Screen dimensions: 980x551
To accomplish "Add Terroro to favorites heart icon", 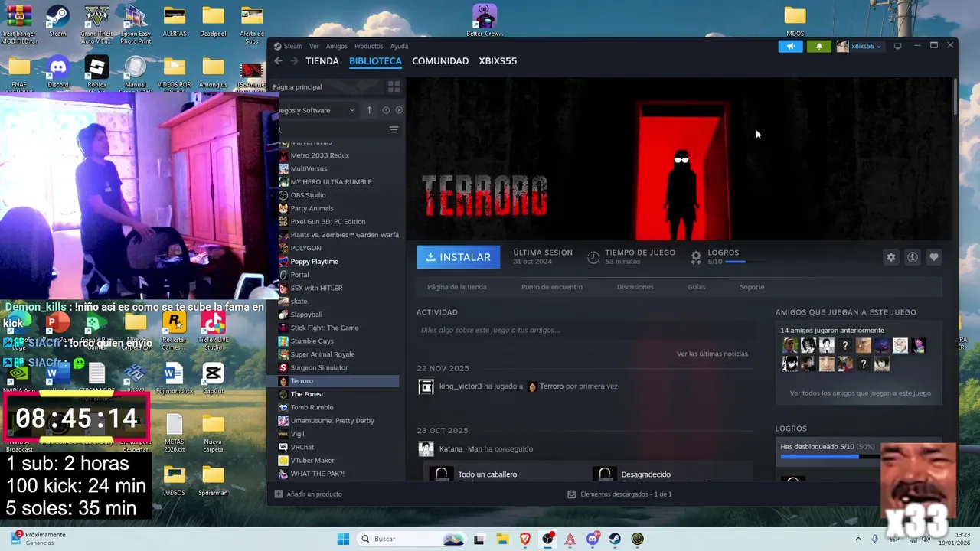I will pyautogui.click(x=933, y=257).
